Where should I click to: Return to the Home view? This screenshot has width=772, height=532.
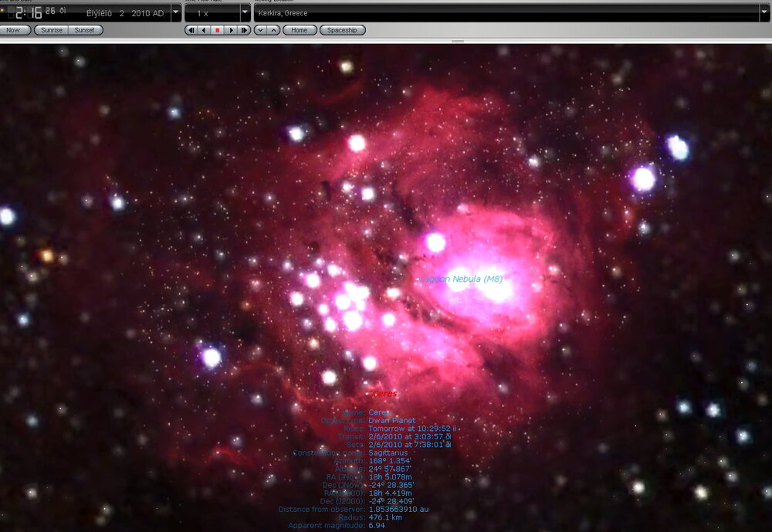click(300, 30)
